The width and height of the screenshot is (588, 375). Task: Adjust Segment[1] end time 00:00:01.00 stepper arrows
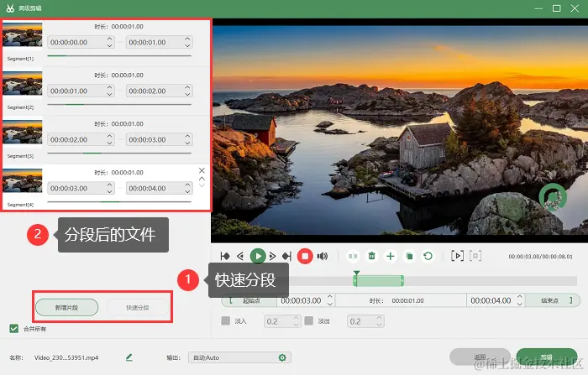187,42
